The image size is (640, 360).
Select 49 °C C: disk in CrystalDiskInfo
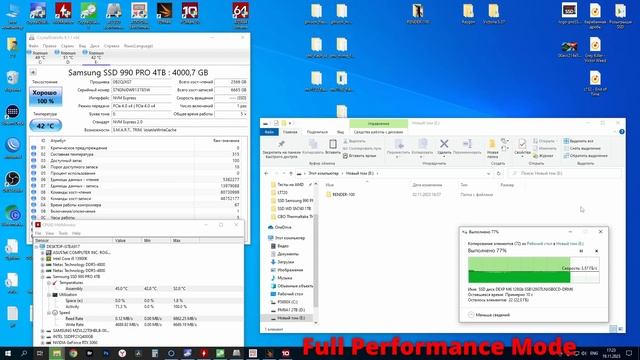pos(40,57)
